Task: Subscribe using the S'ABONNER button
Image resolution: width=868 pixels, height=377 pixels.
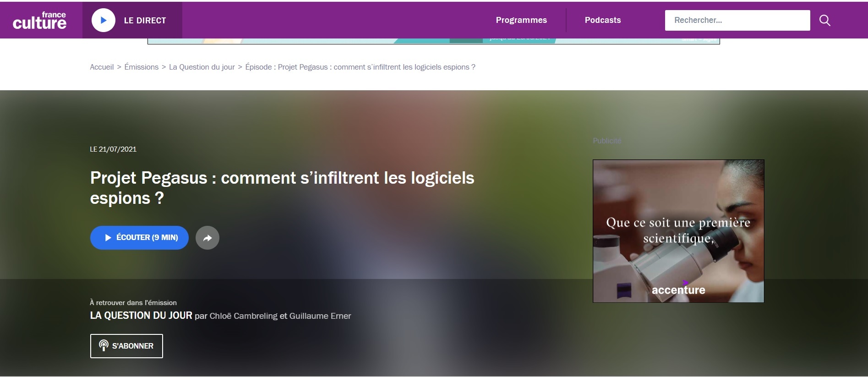Action: point(126,346)
